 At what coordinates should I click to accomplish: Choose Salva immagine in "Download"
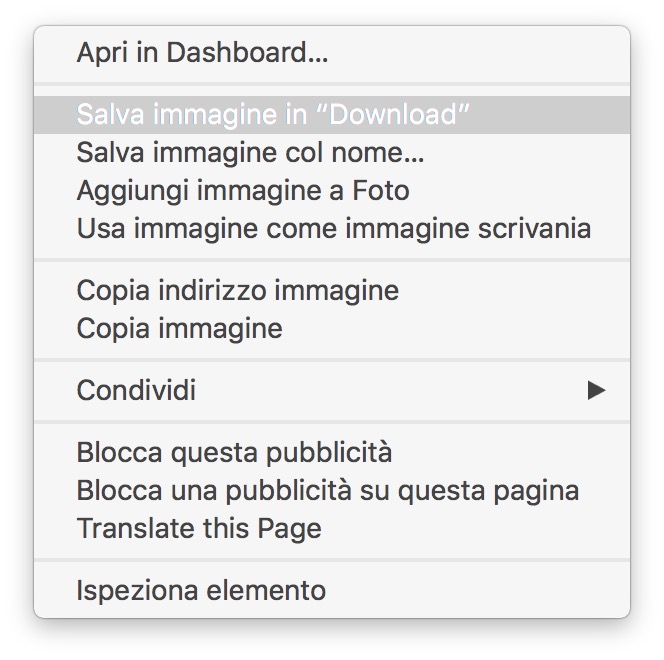pyautogui.click(x=272, y=115)
